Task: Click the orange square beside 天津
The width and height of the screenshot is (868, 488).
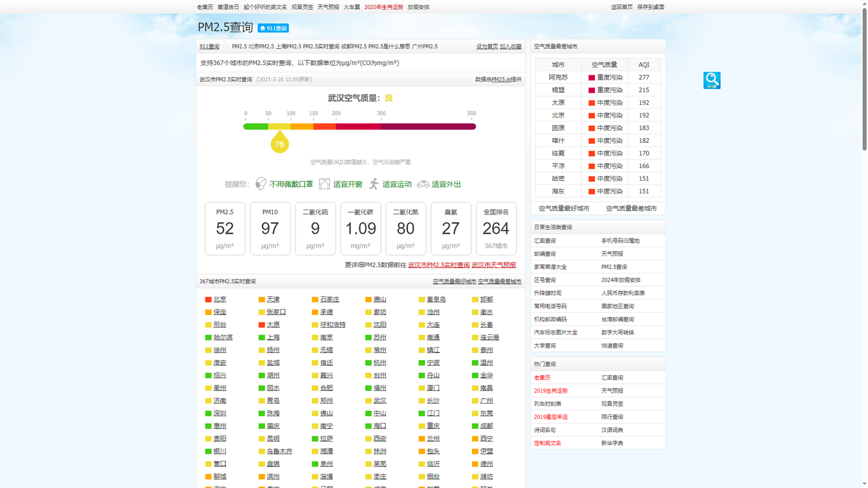Action: tap(262, 300)
